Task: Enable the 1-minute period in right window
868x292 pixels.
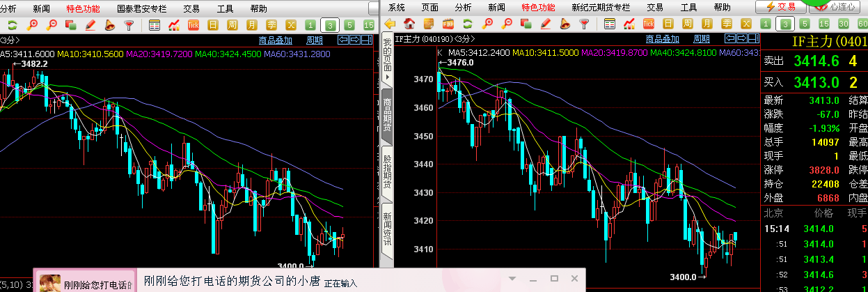Action: click(767, 24)
